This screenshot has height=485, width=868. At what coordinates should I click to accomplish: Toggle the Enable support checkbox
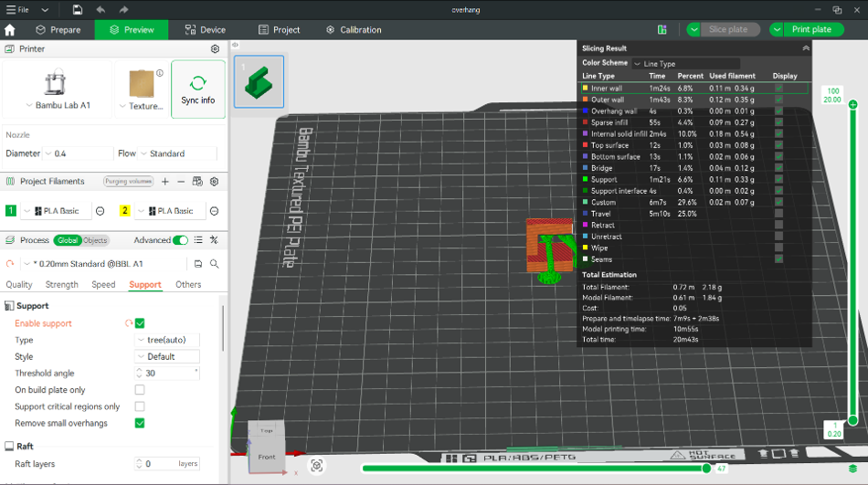pyautogui.click(x=140, y=323)
